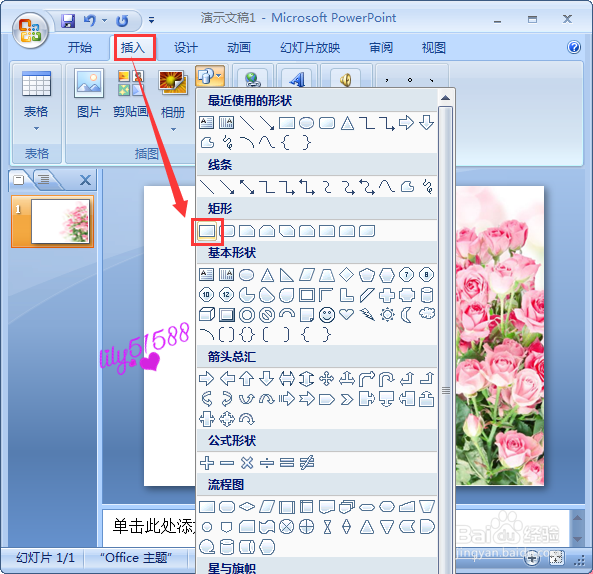Select the straight Line in 线条
This screenshot has width=593, height=574.
click(x=207, y=187)
